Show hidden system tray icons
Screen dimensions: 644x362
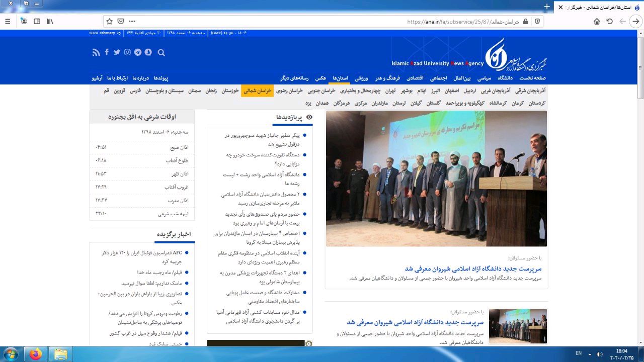[591, 354]
